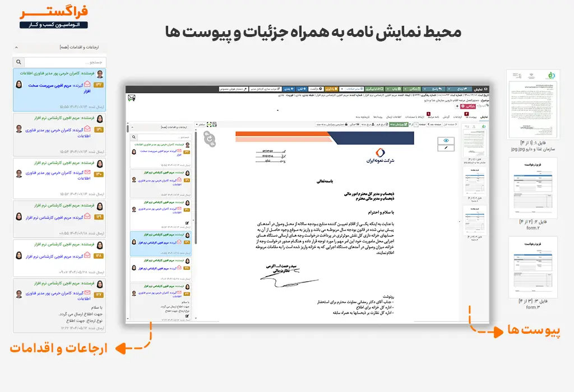The image size is (574, 392).
Task: Click edit icon on last referral card in app
Action: pyautogui.click(x=187, y=316)
